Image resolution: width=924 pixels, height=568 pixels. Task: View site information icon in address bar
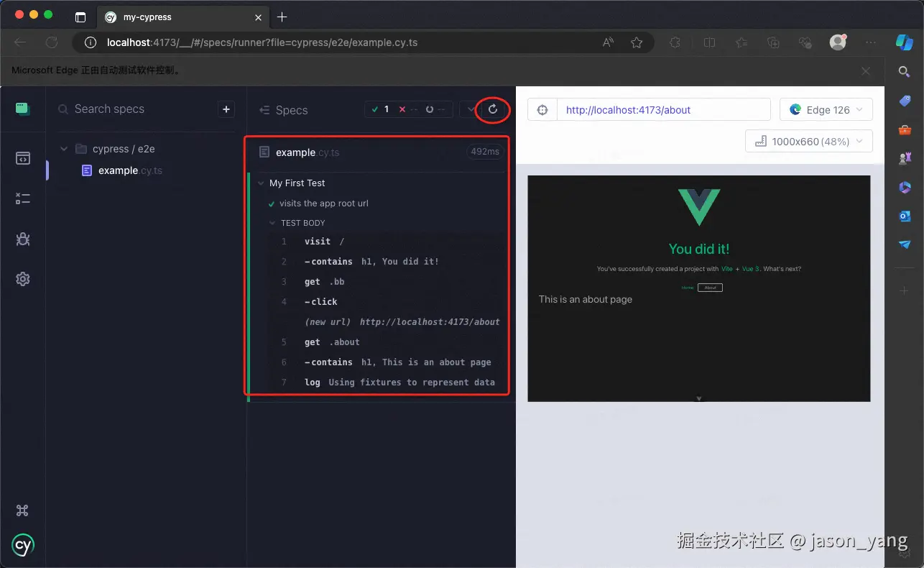coord(91,42)
